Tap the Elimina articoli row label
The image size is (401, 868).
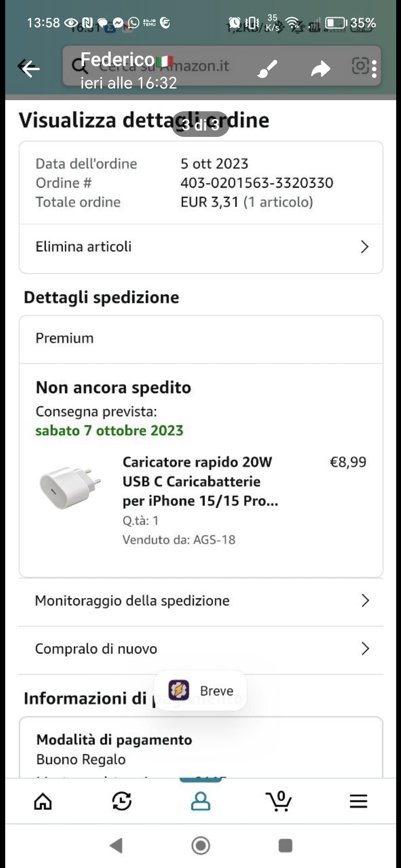pyautogui.click(x=84, y=247)
